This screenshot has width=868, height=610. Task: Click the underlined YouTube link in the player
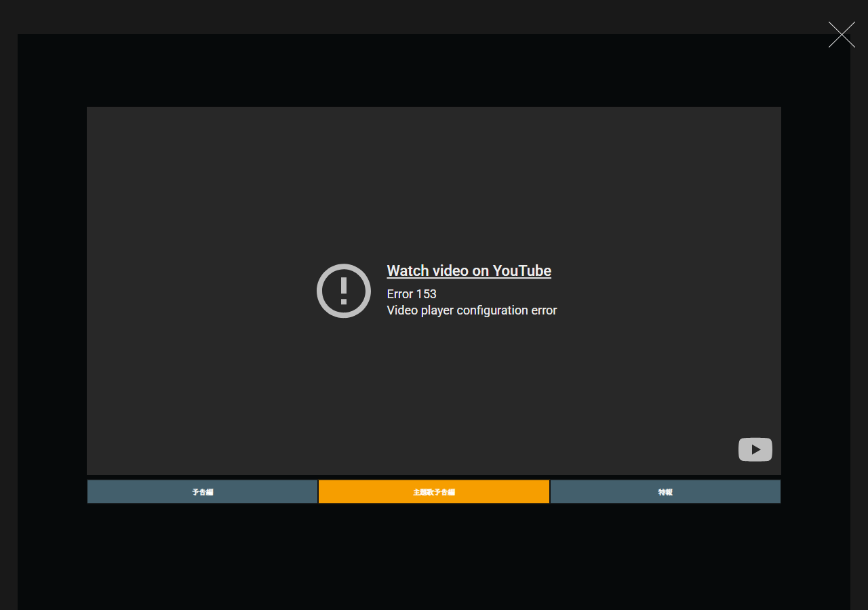click(x=469, y=270)
